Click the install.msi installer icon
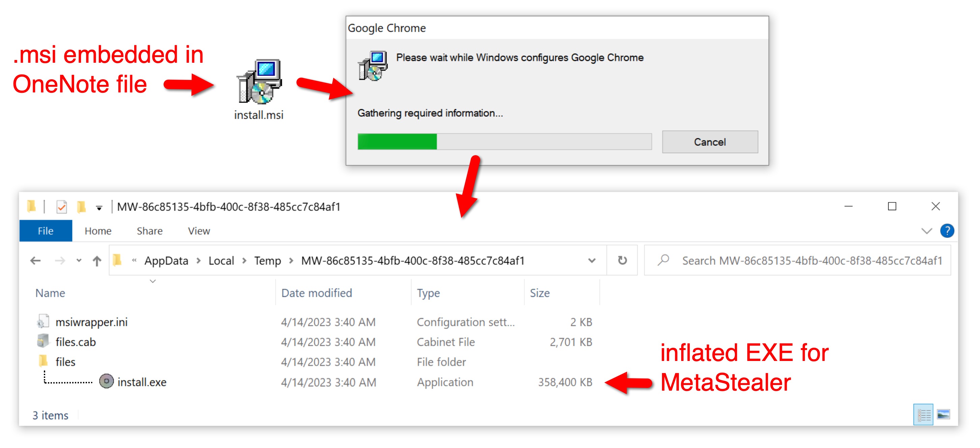Screen dimensions: 980x448 (x=259, y=82)
